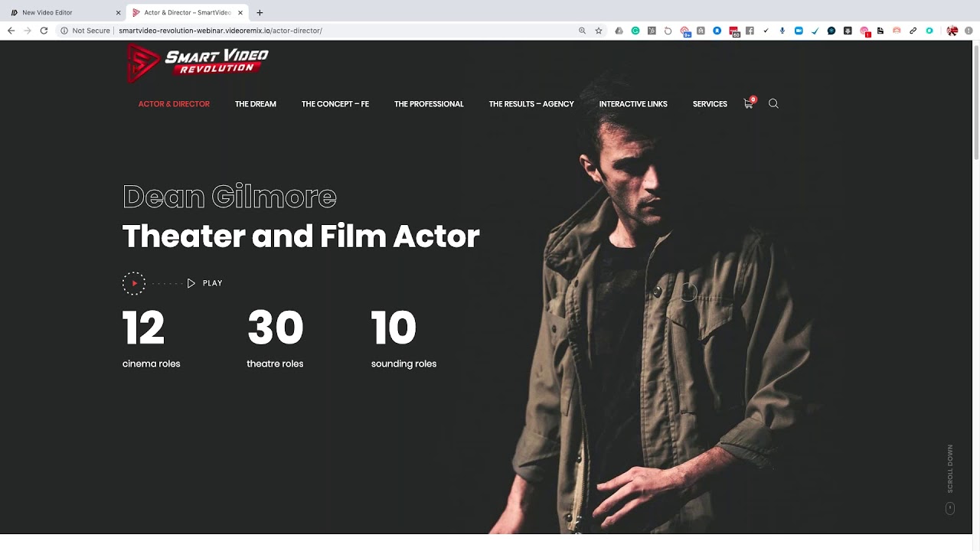Go back using browser back arrow
Screen dimensions: 980x551
pos(11,31)
